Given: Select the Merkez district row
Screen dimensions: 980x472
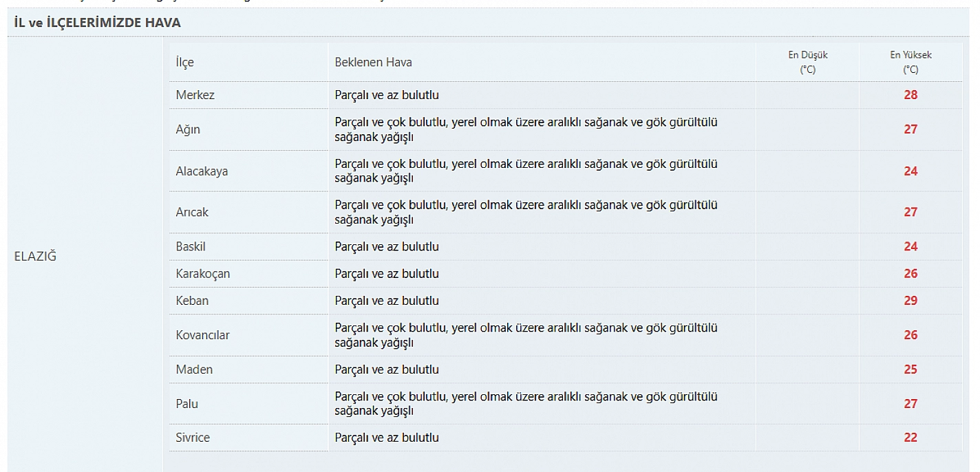Looking at the screenshot, I should tap(566, 95).
